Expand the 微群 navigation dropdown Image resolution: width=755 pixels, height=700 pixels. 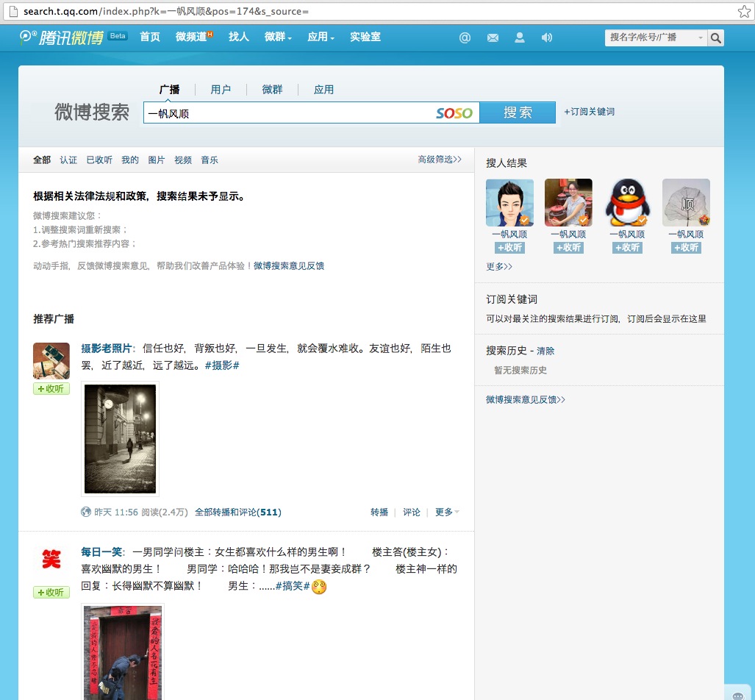(278, 37)
